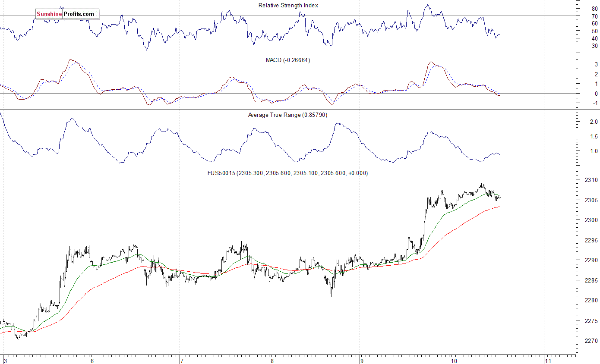Click date label 7 on time axis
Image resolution: width=600 pixels, height=364 pixels.
coord(183,361)
